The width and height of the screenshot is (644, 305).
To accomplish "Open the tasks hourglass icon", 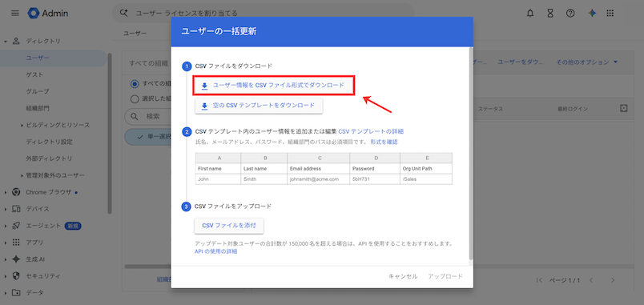I will click(550, 13).
